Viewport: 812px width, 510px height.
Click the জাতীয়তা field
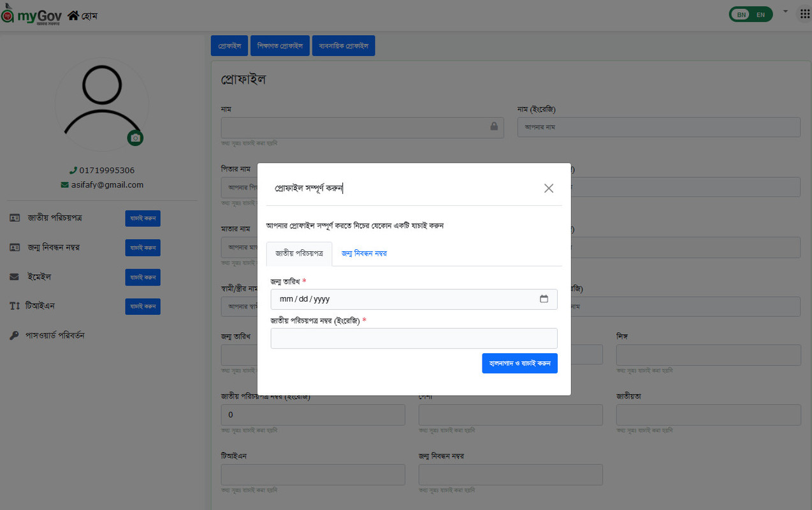[x=709, y=415]
